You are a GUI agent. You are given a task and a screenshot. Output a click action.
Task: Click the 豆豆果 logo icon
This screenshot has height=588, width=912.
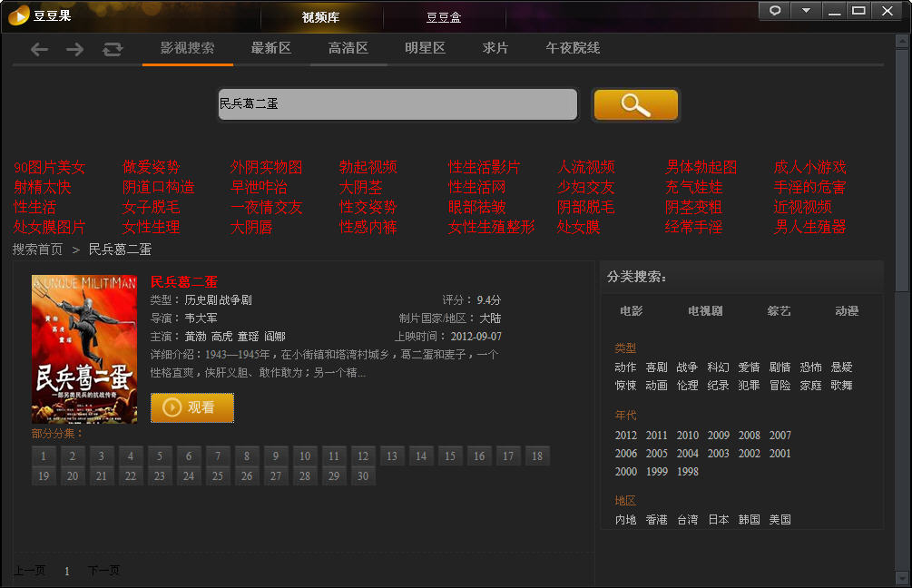point(18,15)
